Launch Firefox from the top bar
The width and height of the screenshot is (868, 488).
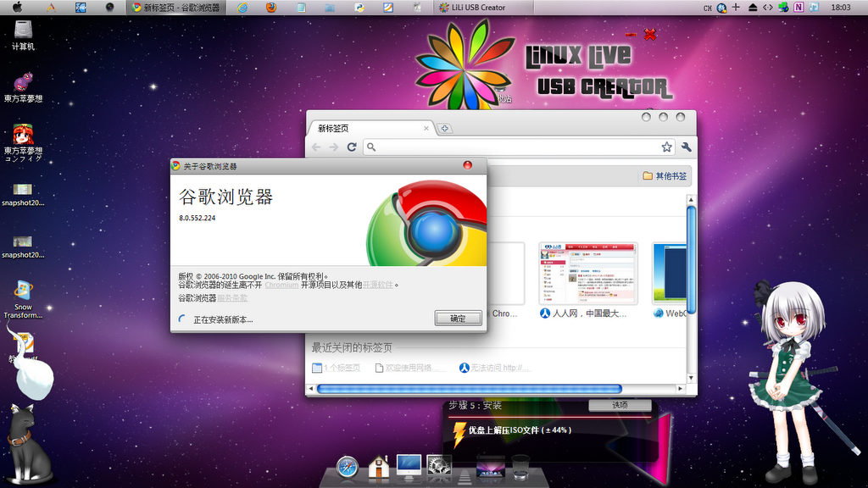[x=271, y=8]
